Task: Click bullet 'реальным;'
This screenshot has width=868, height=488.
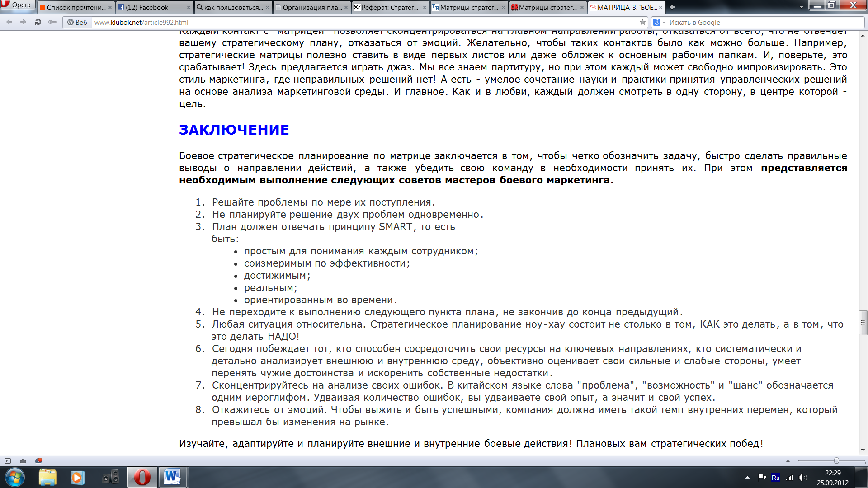Action: tap(270, 288)
